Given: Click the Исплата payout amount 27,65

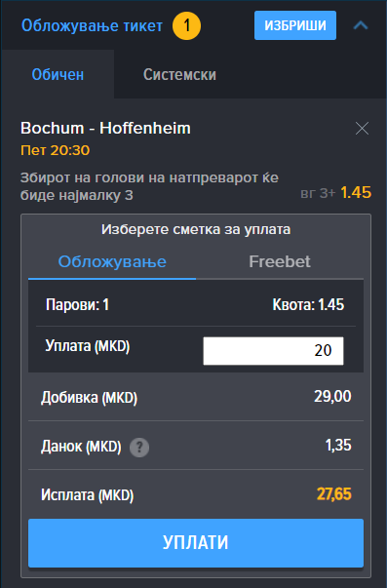Looking at the screenshot, I should [333, 493].
